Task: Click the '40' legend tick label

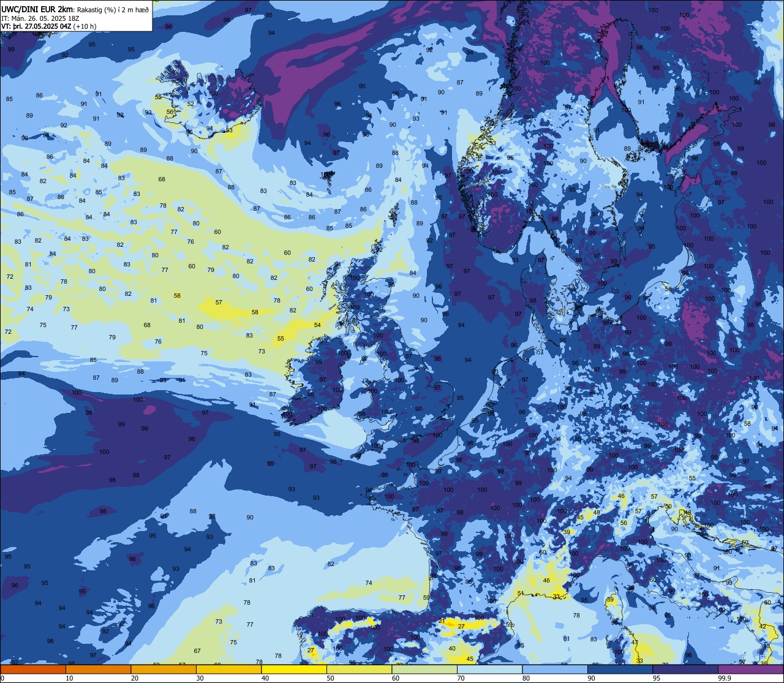Action: [265, 678]
